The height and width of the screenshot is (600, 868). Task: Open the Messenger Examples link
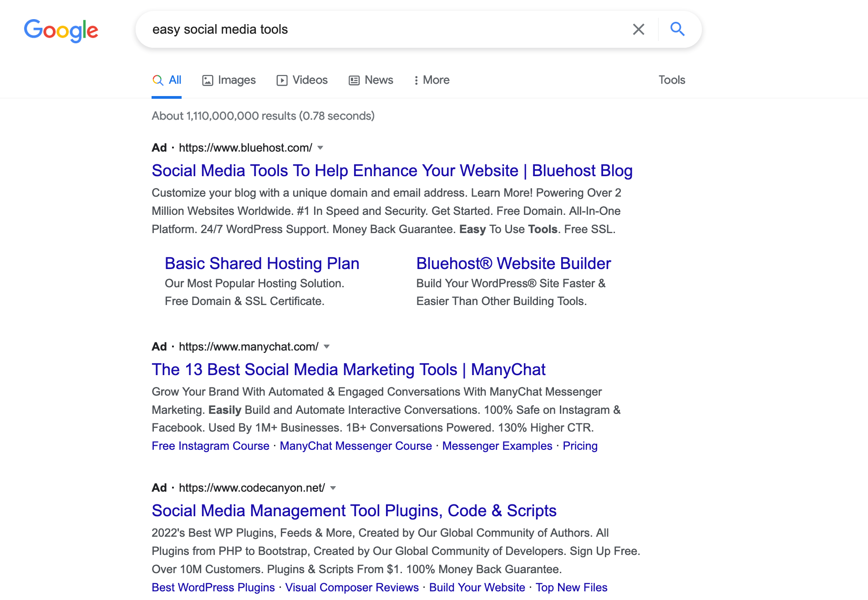click(497, 446)
